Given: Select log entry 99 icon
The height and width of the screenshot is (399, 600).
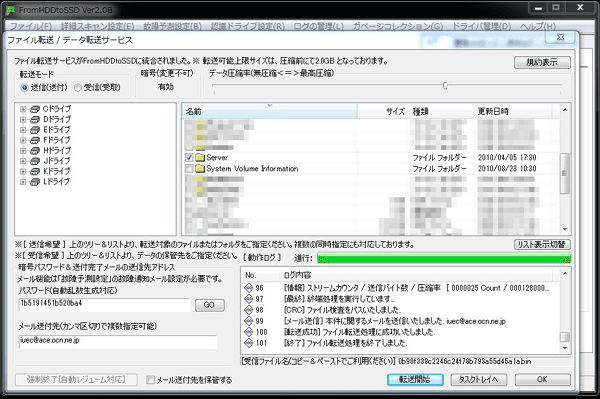Looking at the screenshot, I should coord(249,321).
